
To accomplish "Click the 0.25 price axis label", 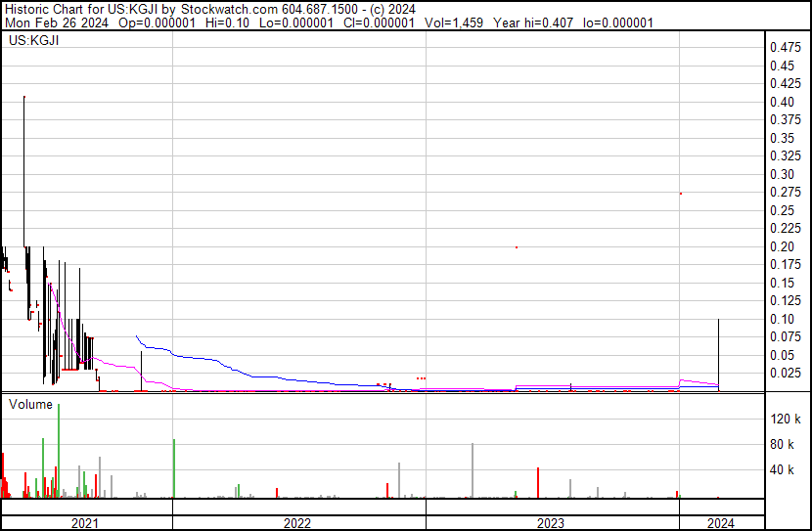I will [x=785, y=210].
